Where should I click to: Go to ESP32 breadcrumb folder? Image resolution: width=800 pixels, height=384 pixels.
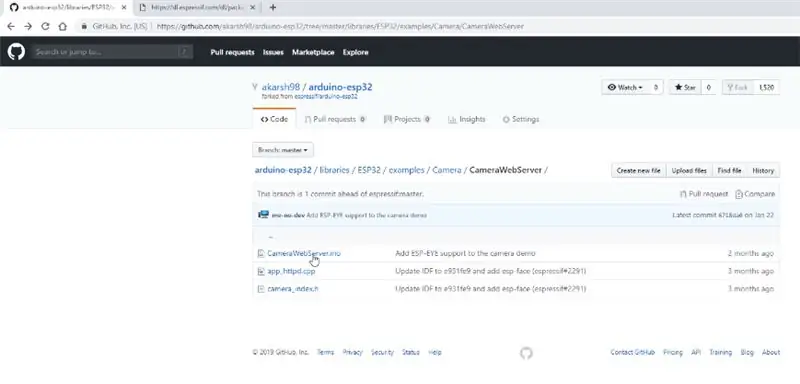(369, 170)
